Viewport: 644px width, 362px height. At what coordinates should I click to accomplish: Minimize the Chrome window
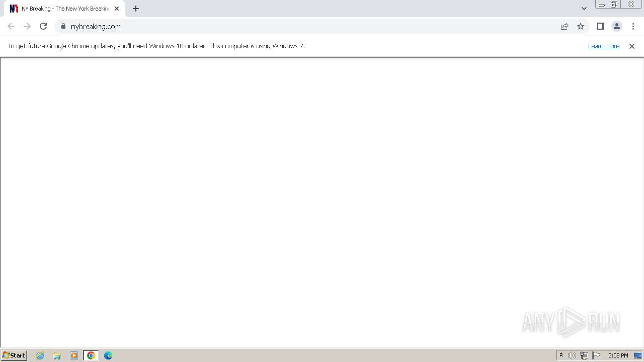(601, 5)
